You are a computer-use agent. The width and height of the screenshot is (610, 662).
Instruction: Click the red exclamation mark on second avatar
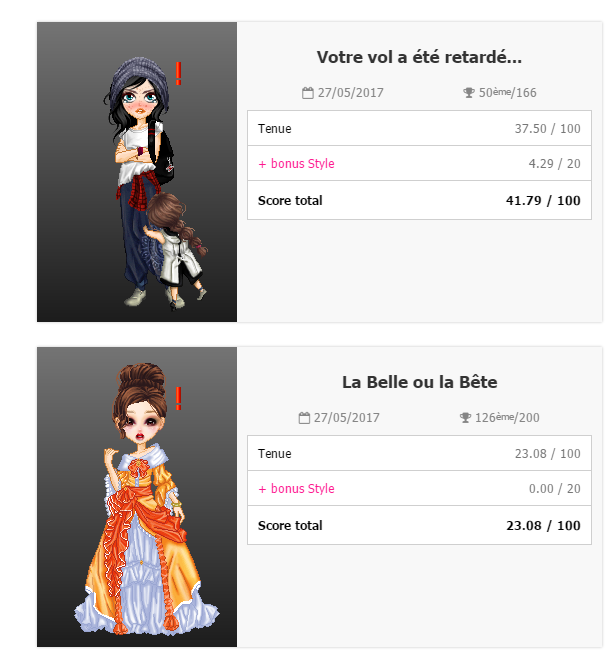coord(179,398)
